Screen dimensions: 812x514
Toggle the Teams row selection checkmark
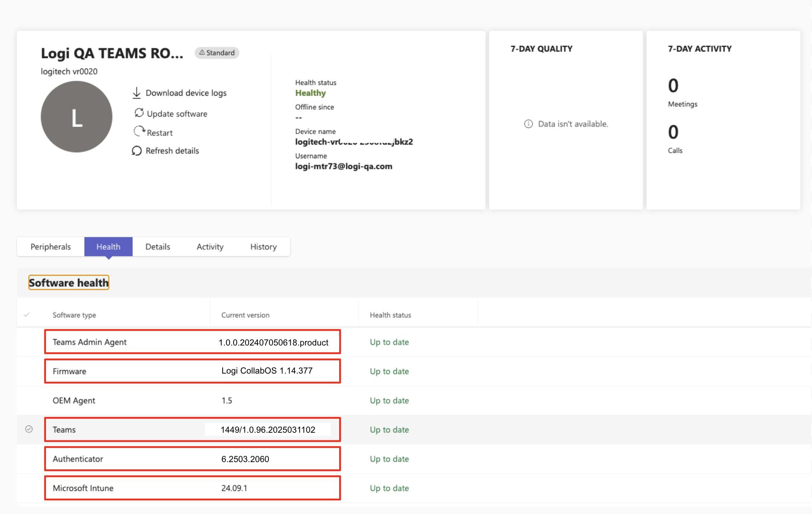pos(29,429)
